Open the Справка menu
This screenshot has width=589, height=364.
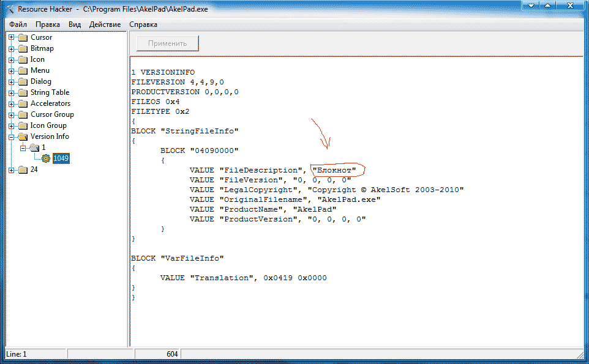point(143,24)
